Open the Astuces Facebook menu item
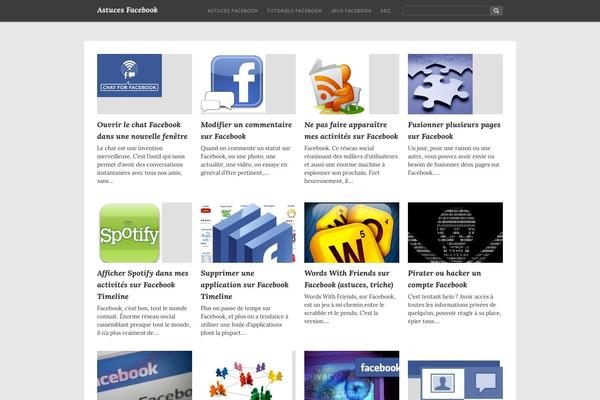This screenshot has width=600, height=400. point(232,11)
